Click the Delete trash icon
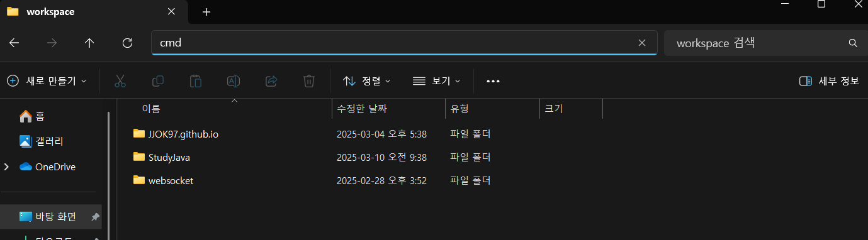The image size is (868, 240). 309,81
